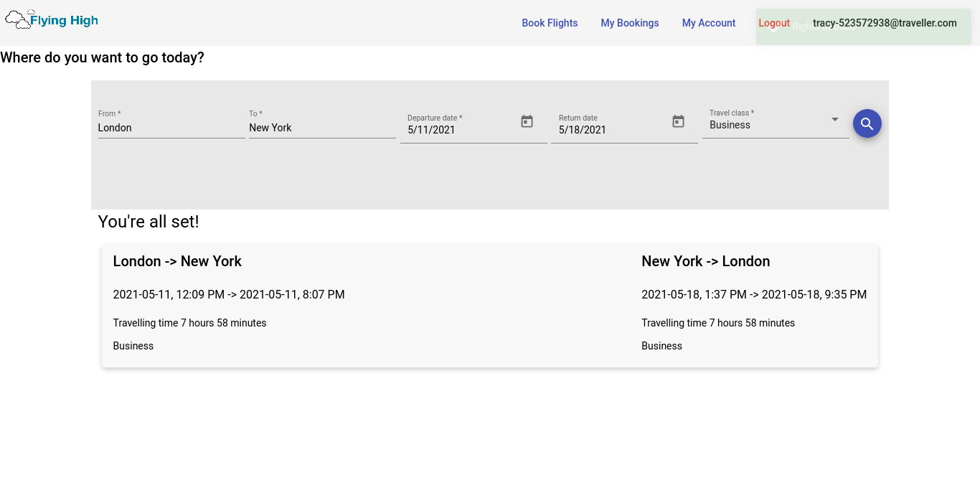Focus the From field containing London

click(x=171, y=128)
